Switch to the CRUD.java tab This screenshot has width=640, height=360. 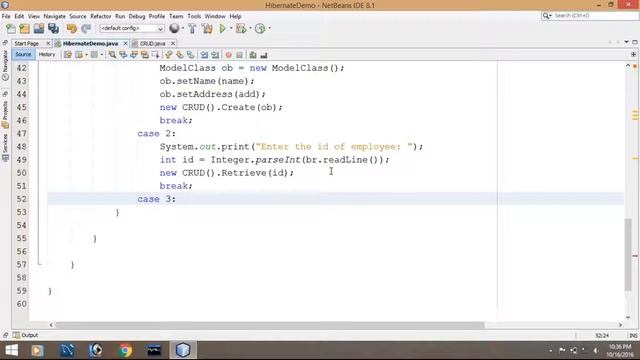152,43
